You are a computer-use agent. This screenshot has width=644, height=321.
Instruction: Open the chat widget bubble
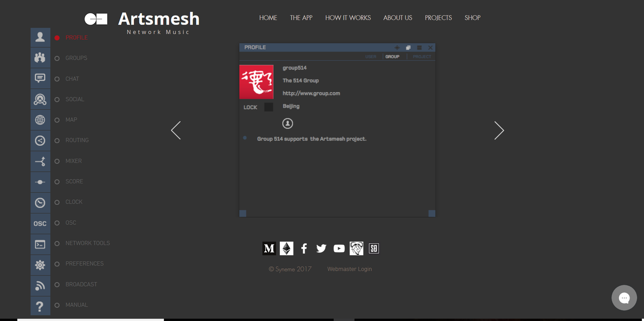pos(624,298)
